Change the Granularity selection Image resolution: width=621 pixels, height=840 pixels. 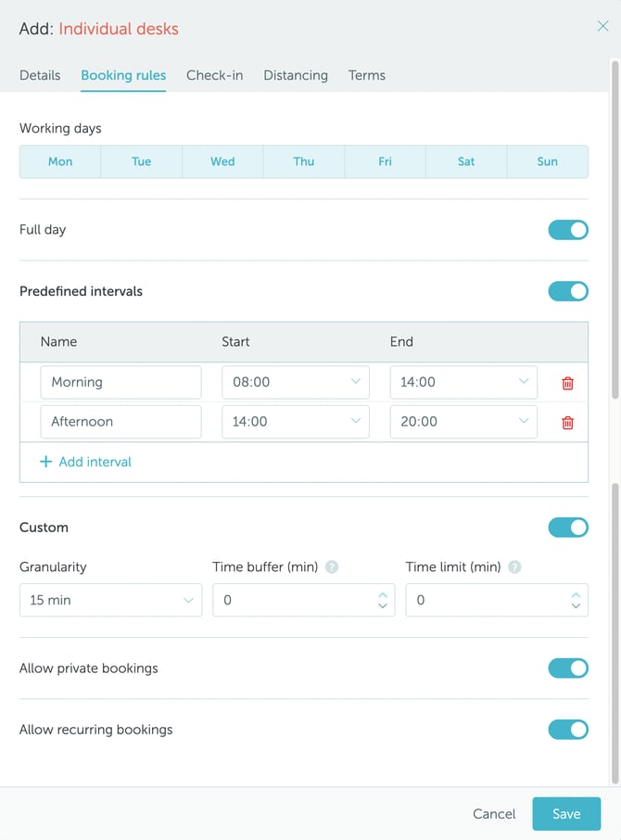[110, 600]
